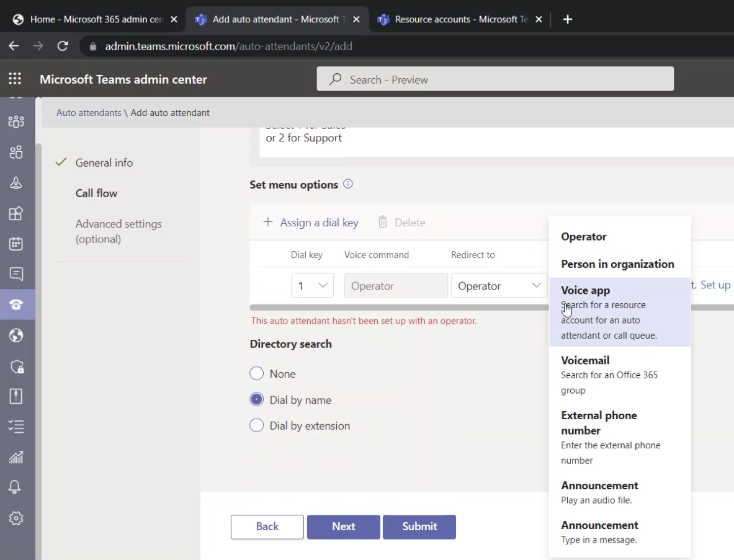Select the Dial by name option

pyautogui.click(x=256, y=399)
